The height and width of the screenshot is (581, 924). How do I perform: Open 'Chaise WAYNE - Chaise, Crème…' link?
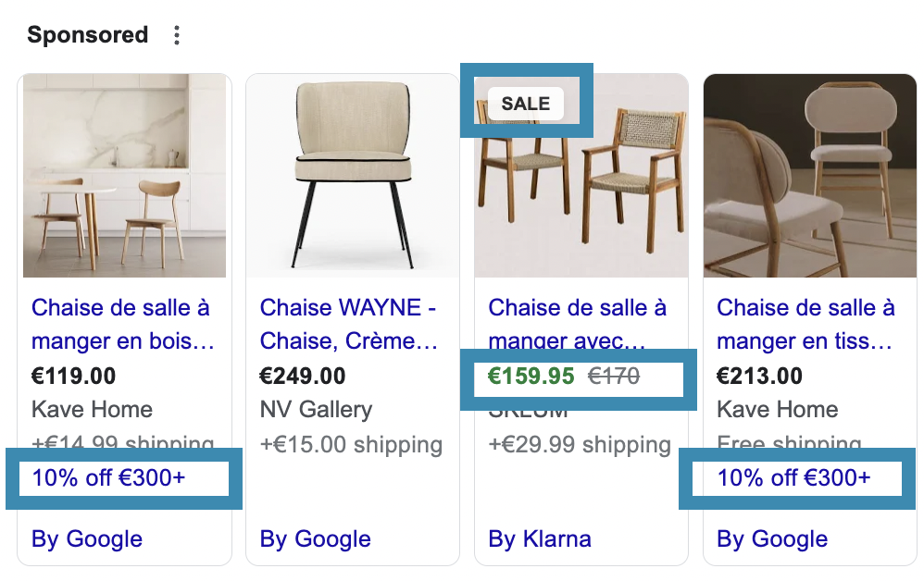[x=348, y=325]
